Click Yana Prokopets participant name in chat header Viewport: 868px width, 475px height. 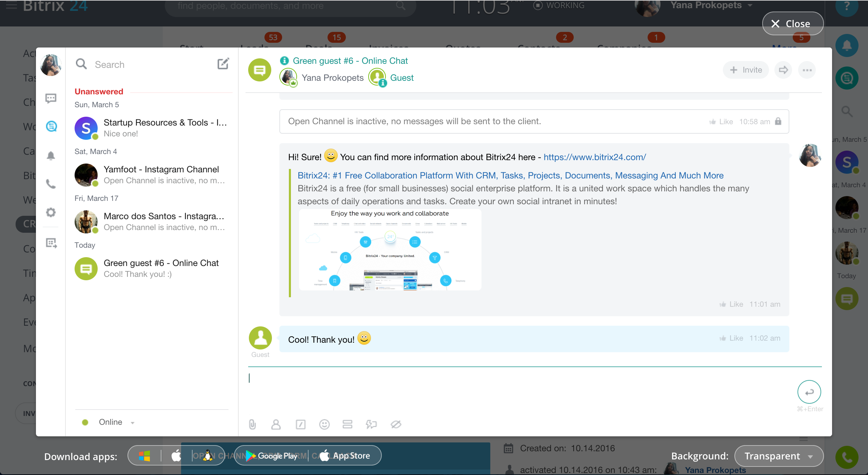tap(333, 78)
